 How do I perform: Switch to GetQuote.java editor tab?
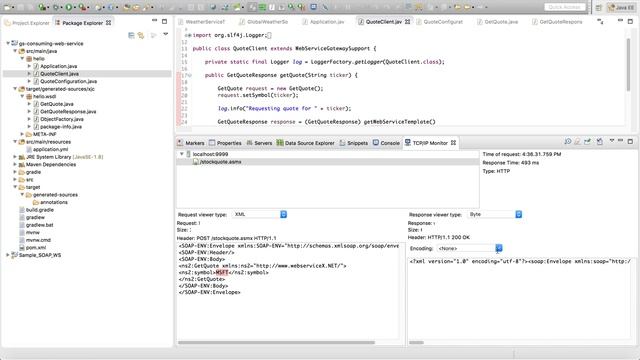pos(498,22)
